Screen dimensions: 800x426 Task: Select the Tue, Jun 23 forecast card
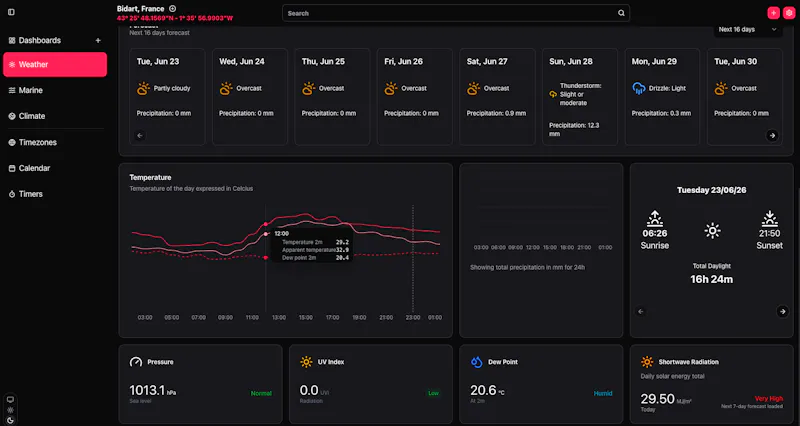(x=167, y=97)
